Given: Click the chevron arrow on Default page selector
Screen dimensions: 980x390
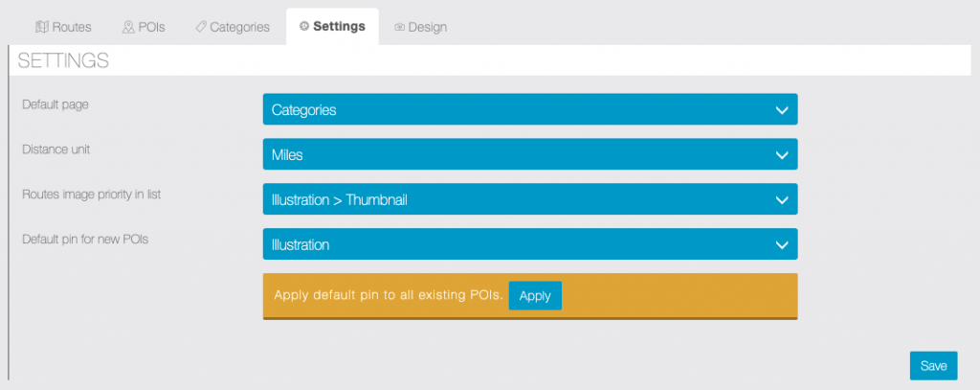Looking at the screenshot, I should click(781, 110).
